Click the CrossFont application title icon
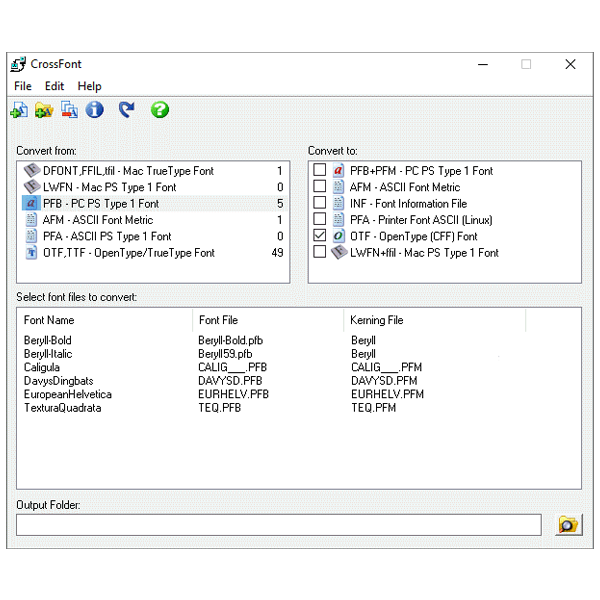The height and width of the screenshot is (600, 600). pyautogui.click(x=18, y=64)
